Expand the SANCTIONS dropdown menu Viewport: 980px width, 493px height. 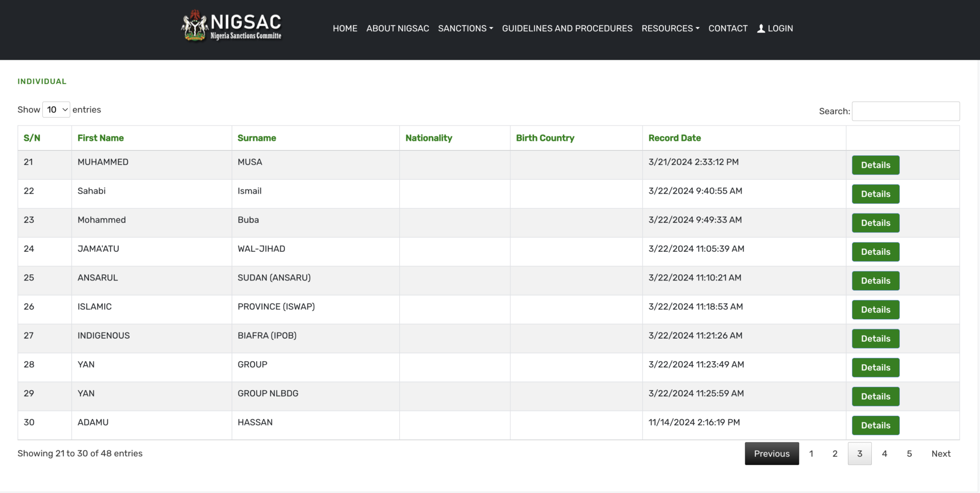click(465, 29)
